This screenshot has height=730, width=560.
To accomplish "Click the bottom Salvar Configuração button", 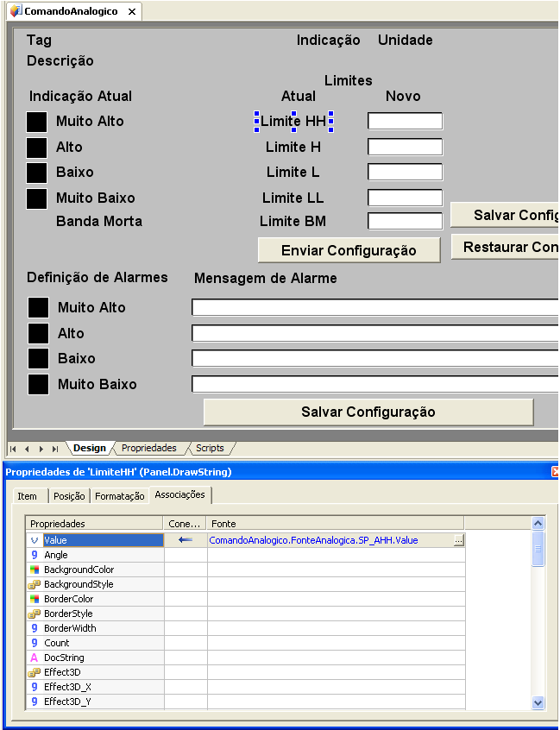I will tap(368, 412).
